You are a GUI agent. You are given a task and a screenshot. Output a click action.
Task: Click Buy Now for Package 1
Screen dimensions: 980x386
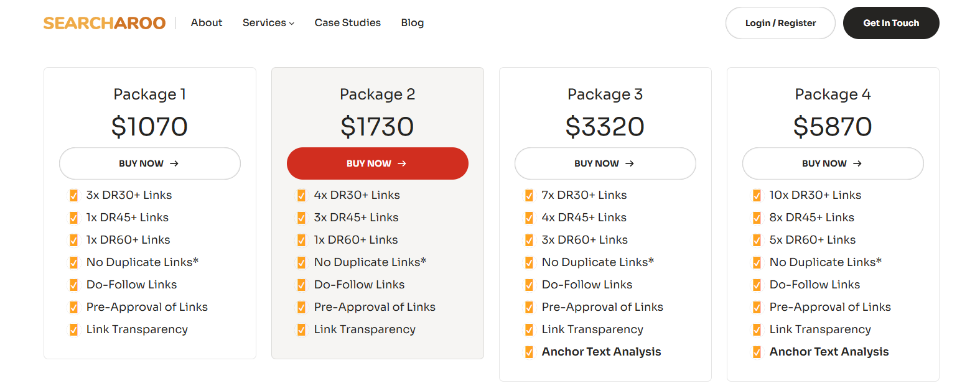click(149, 163)
